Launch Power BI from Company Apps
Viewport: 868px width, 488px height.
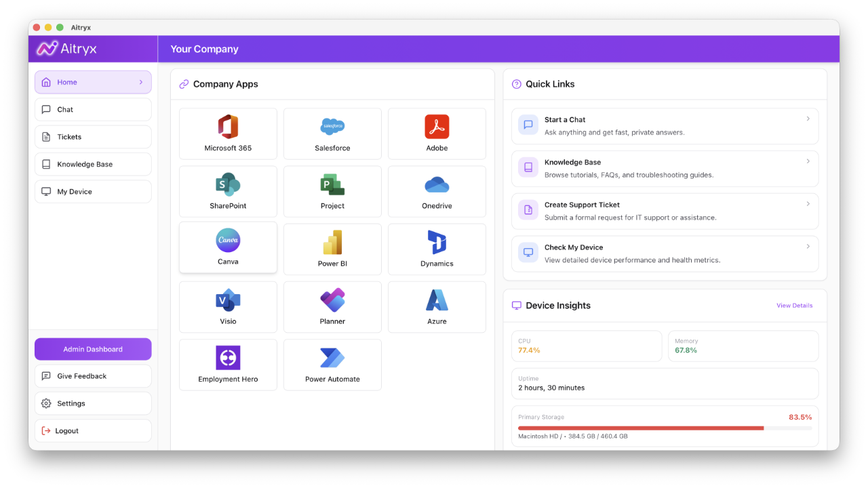(x=332, y=249)
